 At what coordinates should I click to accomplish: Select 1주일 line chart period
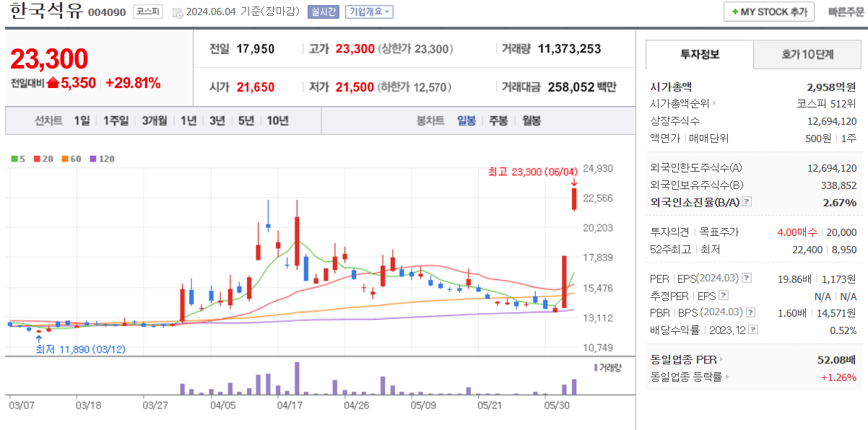tap(116, 120)
